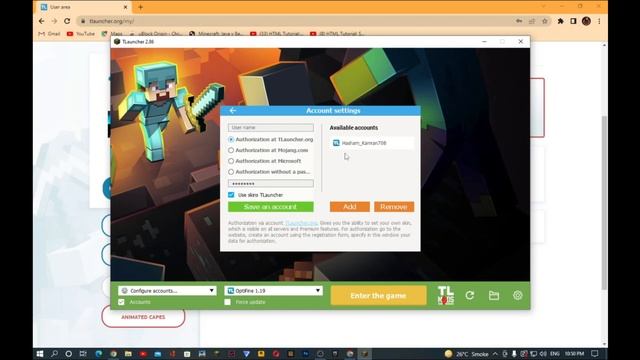Image resolution: width=640 pixels, height=360 pixels.
Task: Go back using Account settings arrow
Action: pyautogui.click(x=233, y=111)
